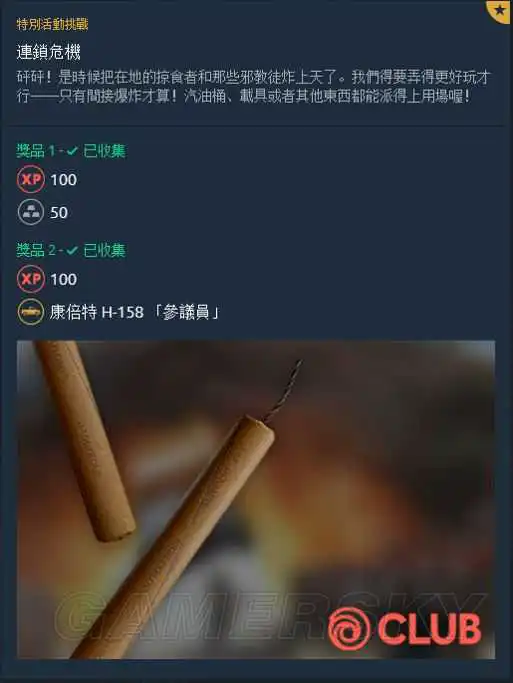Open the 連鎖危機 challenge title
Viewport: 513px width, 683px height.
[49, 52]
